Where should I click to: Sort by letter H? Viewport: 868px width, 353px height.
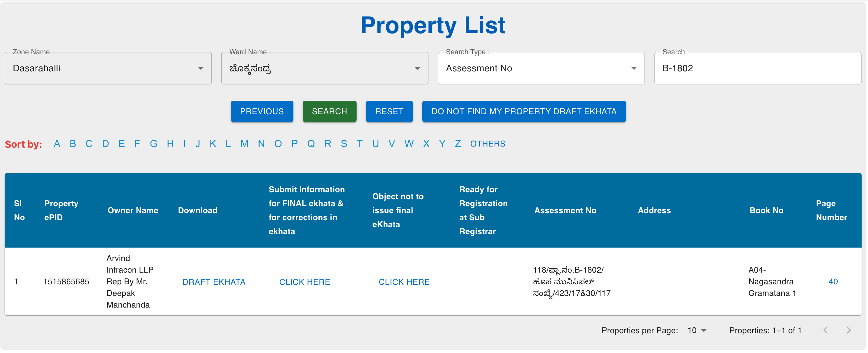pos(171,144)
